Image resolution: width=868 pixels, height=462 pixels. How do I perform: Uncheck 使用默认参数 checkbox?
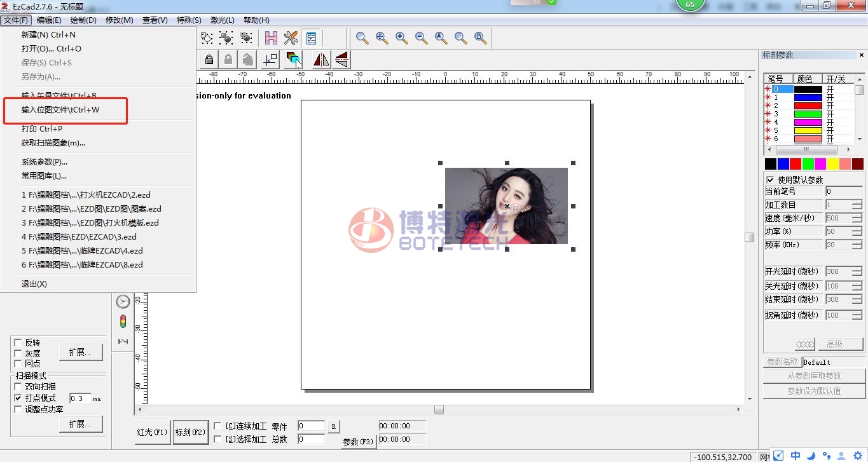[x=770, y=180]
